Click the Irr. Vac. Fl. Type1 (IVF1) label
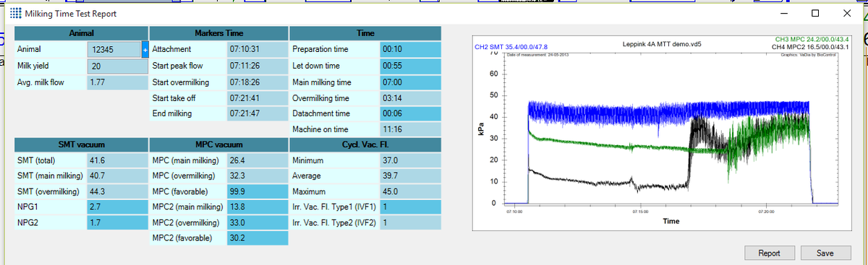 [x=333, y=208]
